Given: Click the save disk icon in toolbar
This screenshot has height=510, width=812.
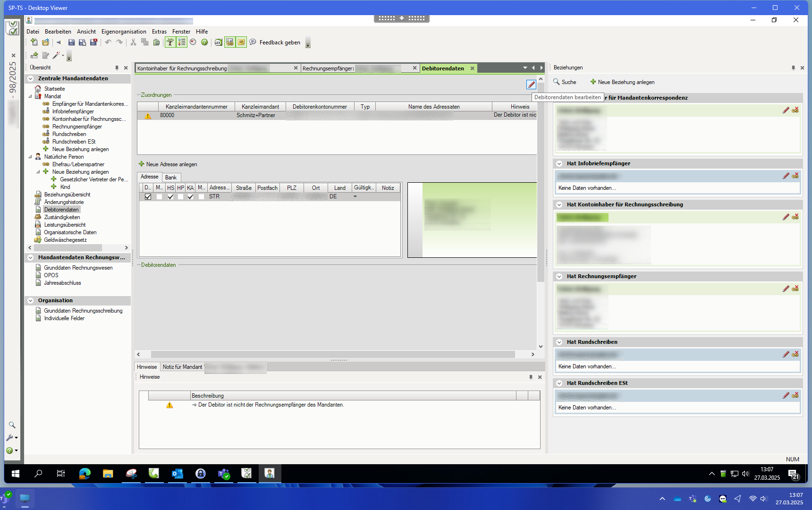Looking at the screenshot, I should 71,42.
